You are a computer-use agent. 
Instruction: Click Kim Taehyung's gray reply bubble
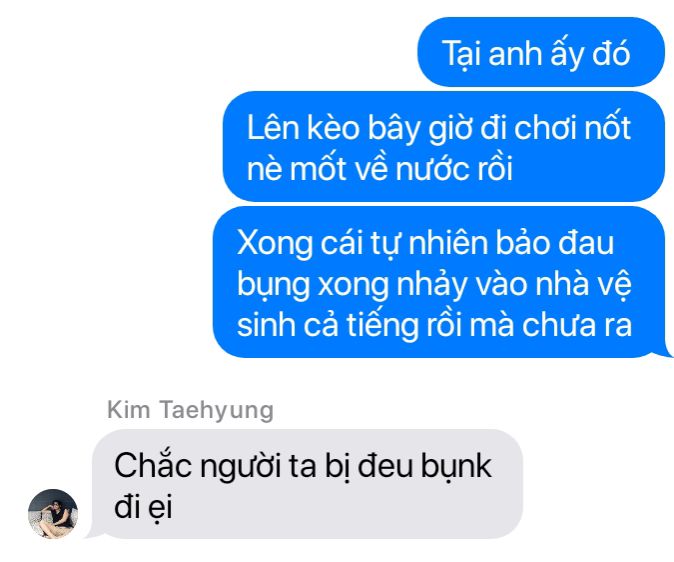click(306, 484)
